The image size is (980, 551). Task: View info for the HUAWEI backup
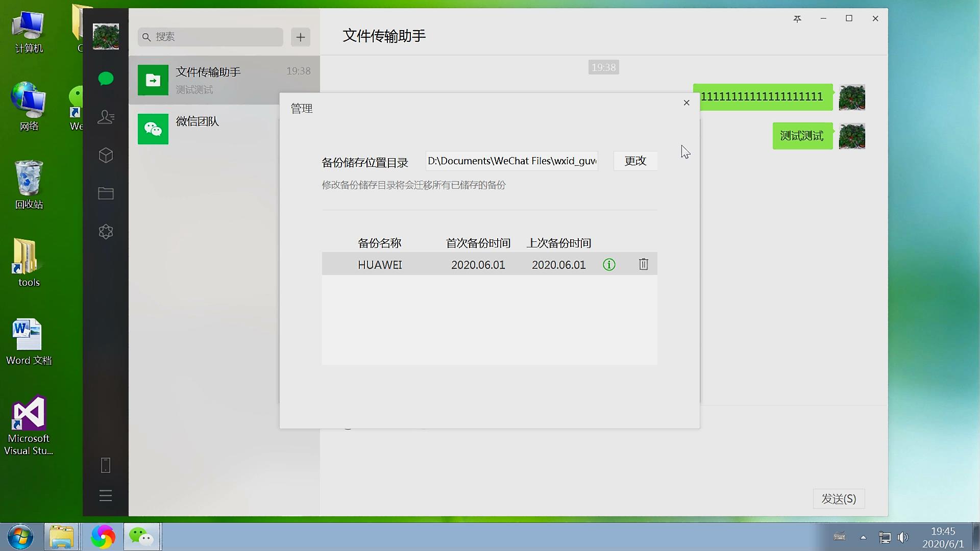(609, 265)
